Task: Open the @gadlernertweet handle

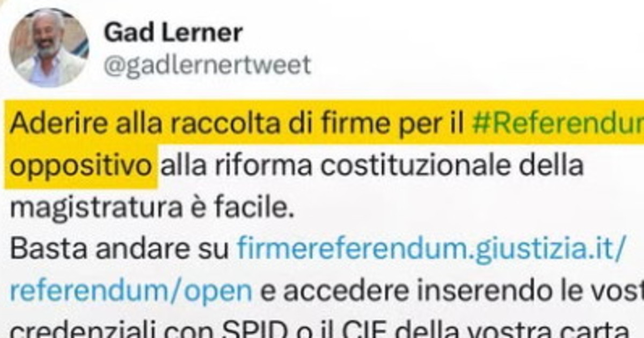Action: (207, 65)
